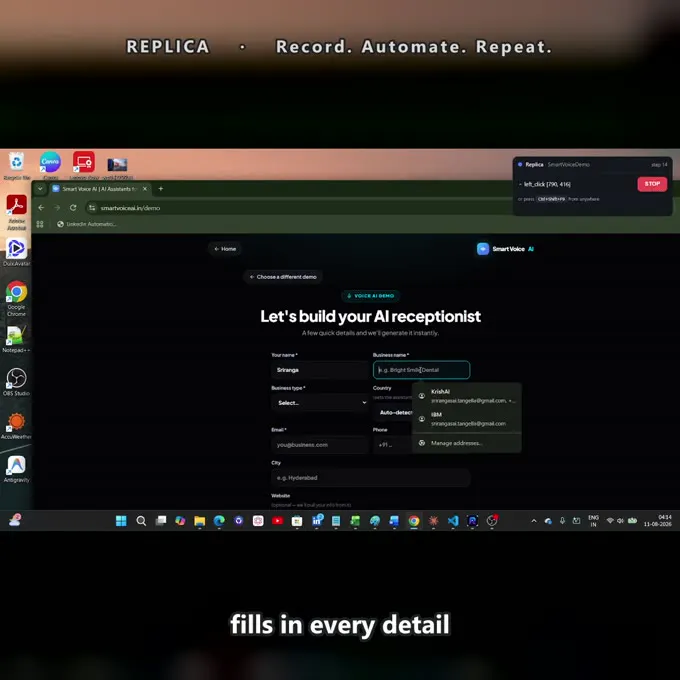
Task: Click the Smart Voice AI logo
Action: pos(506,249)
